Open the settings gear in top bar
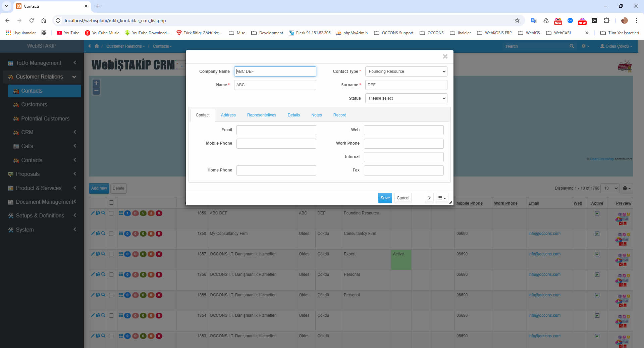Viewport: 644px width, 348px height. click(585, 46)
